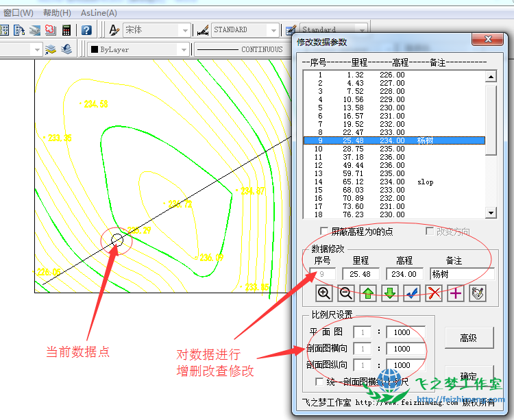
Task: Open the tool palettes icon
Action: (x=19, y=30)
